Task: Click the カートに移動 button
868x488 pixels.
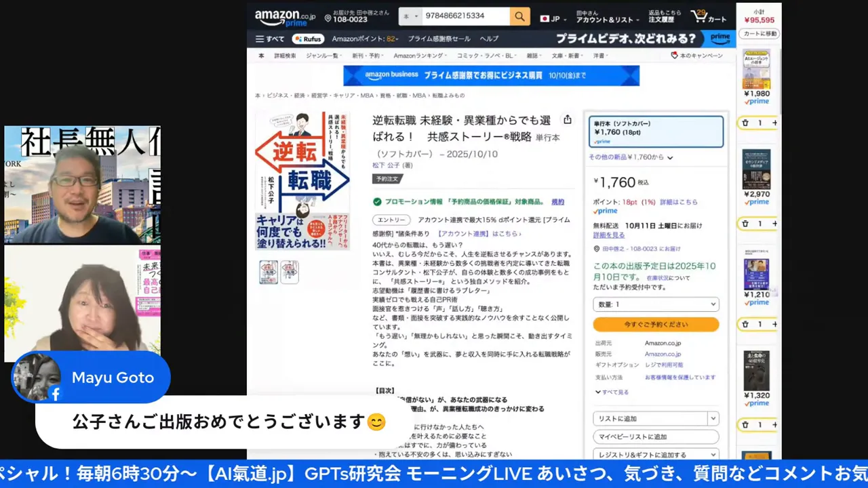Action: tap(759, 34)
